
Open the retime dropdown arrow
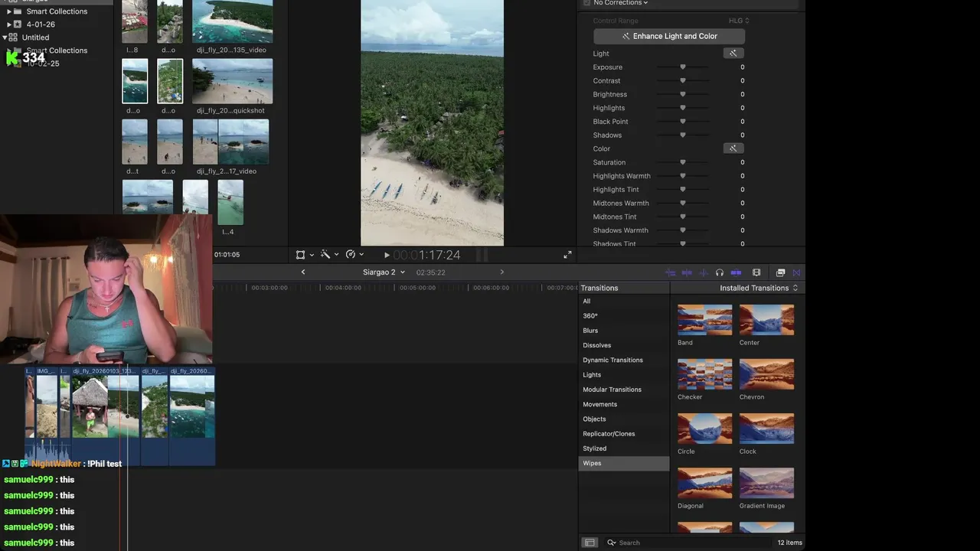[x=361, y=255]
